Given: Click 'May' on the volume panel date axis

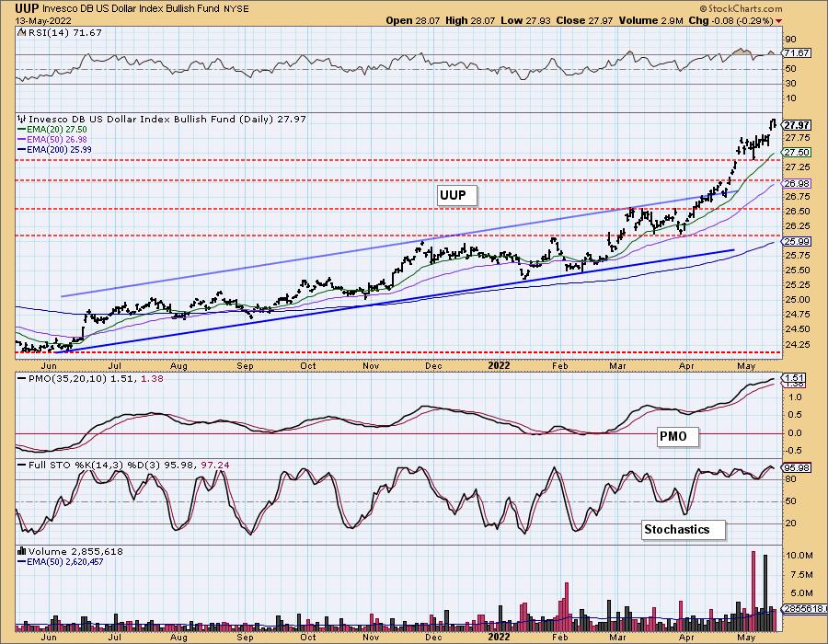Looking at the screenshot, I should [746, 638].
